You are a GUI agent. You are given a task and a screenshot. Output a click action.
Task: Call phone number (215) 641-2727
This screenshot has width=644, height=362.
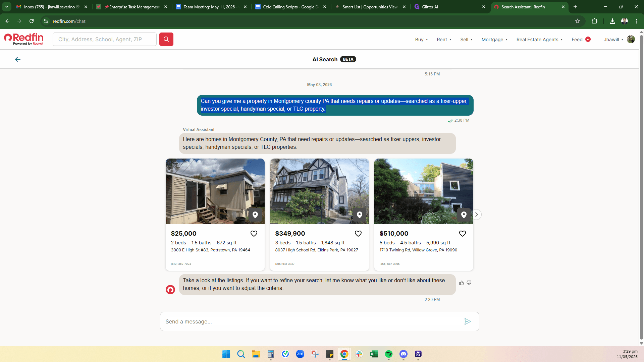coord(285,264)
